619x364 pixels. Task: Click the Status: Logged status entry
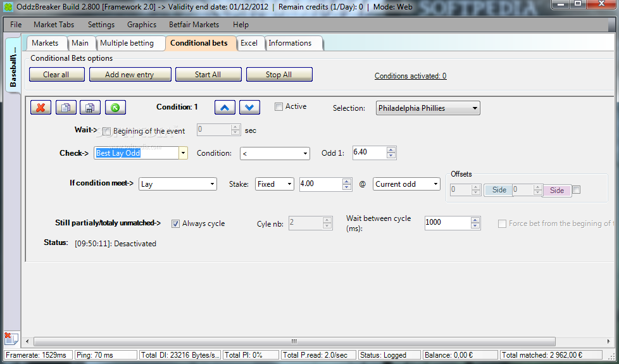[389, 355]
